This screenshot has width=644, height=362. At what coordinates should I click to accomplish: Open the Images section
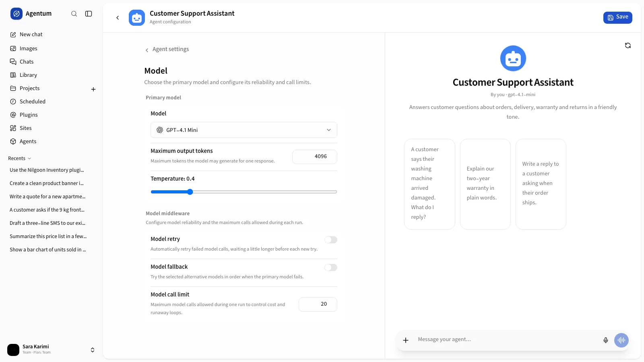click(52, 48)
